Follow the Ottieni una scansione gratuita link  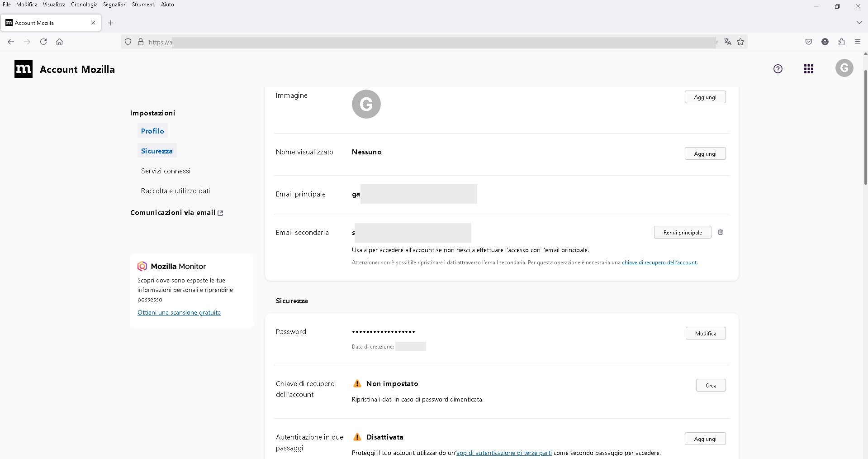click(x=179, y=313)
